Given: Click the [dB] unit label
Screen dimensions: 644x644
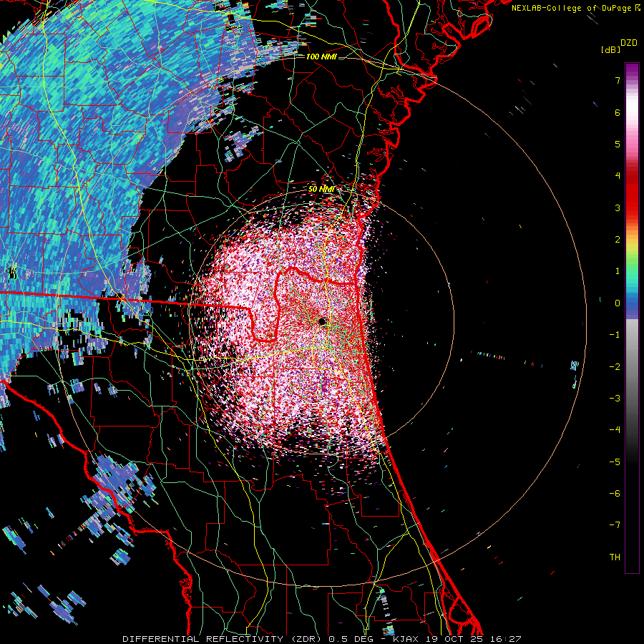Looking at the screenshot, I should coord(610,50).
